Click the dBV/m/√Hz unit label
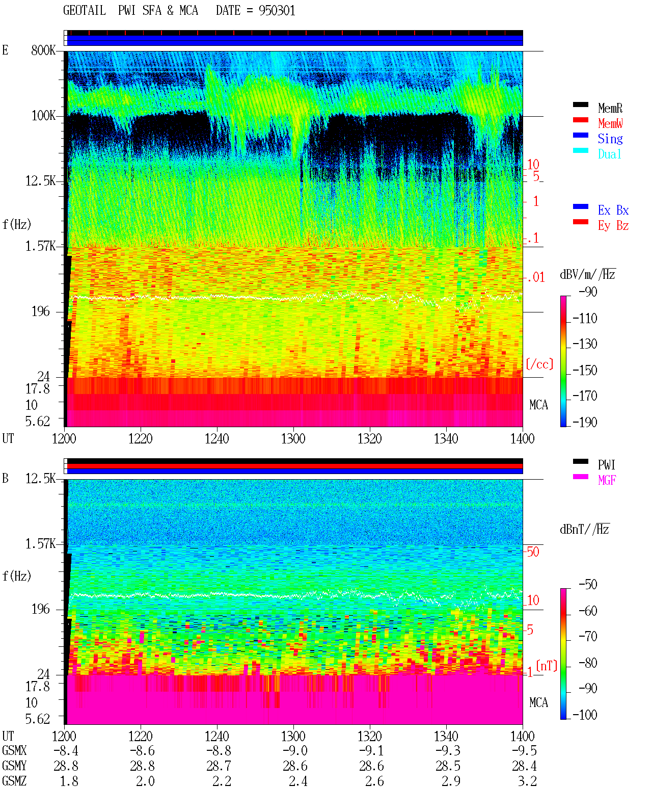The image size is (652, 812). pos(588,274)
